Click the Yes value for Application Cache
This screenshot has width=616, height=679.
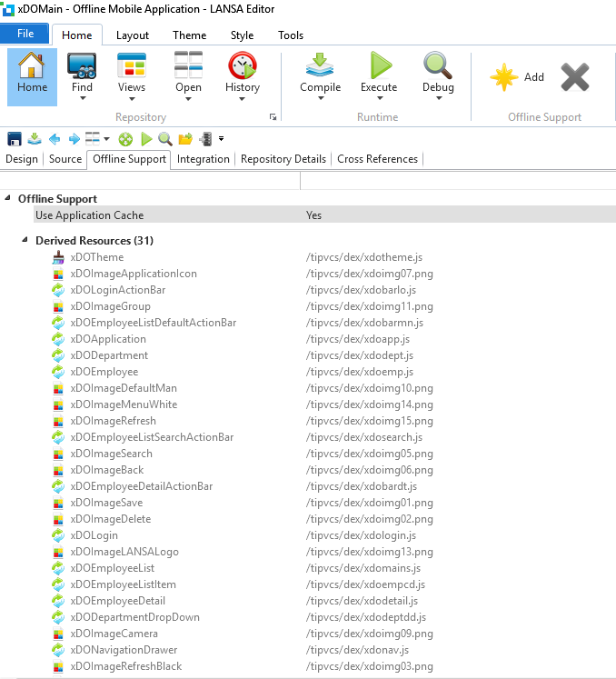(313, 215)
